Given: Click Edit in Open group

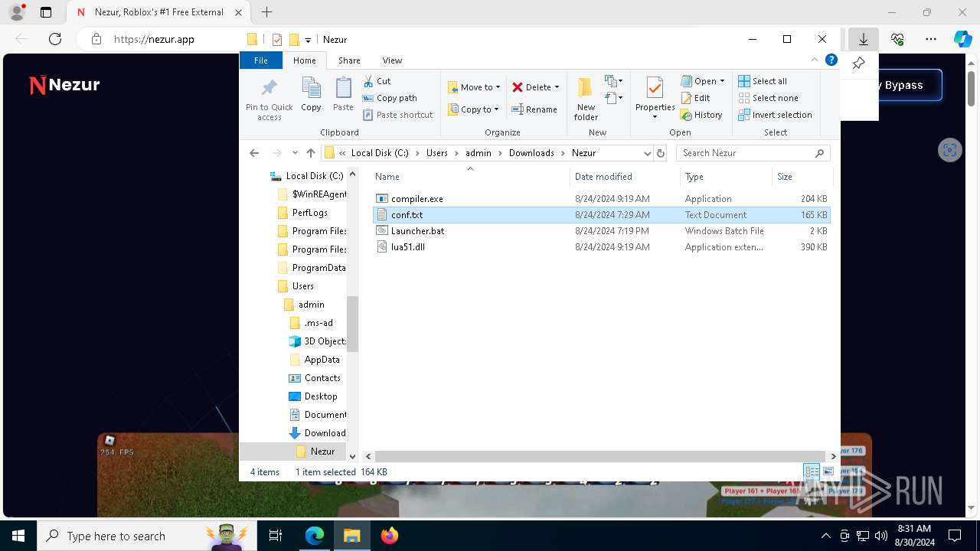Looking at the screenshot, I should [x=695, y=98].
